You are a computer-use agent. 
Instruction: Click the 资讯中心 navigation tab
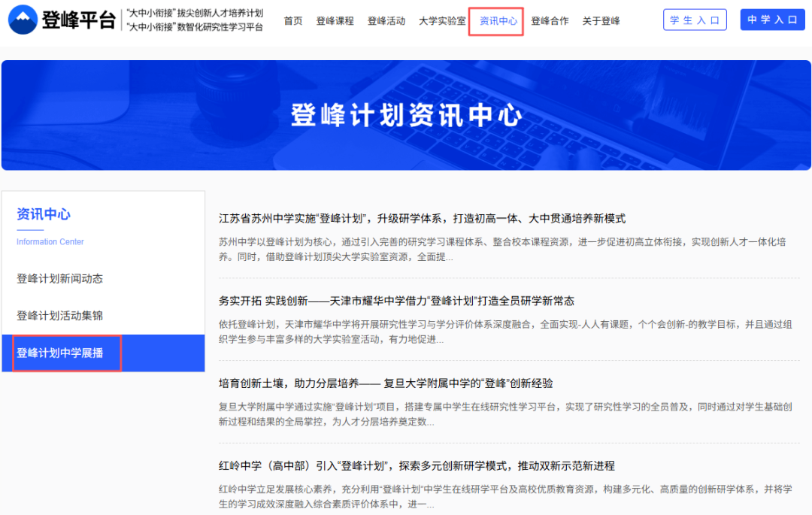click(x=498, y=21)
